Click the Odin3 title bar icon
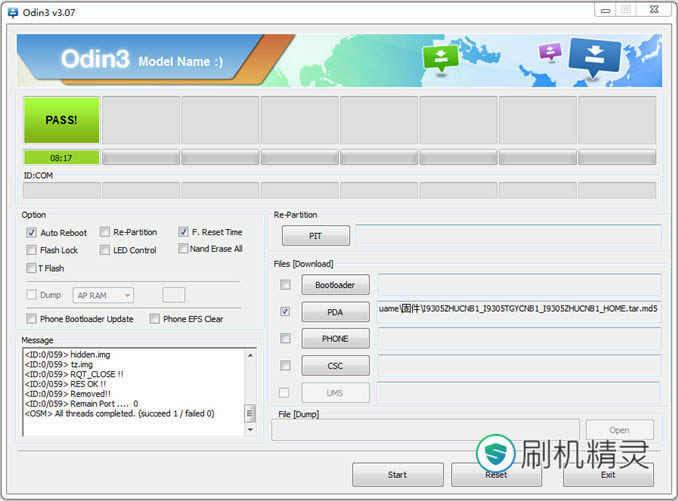This screenshot has width=678, height=501. [11, 10]
